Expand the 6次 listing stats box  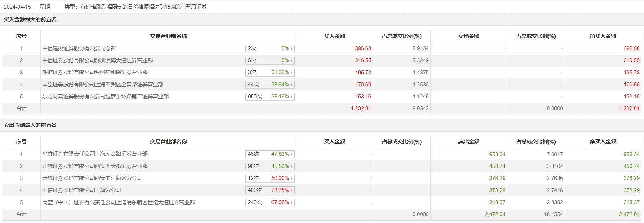270,60
